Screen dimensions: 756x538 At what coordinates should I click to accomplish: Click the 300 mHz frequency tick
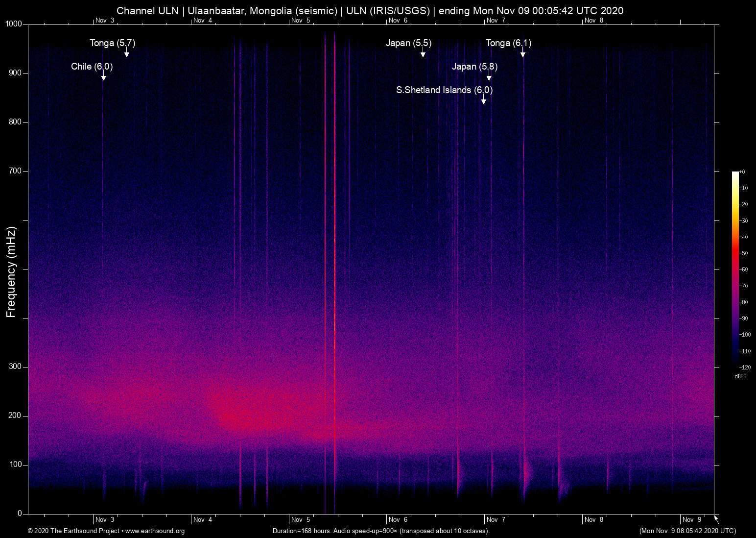tap(15, 366)
